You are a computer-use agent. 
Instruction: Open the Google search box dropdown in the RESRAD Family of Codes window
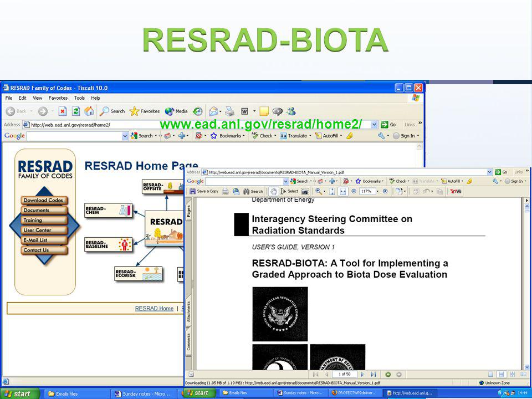tap(125, 136)
